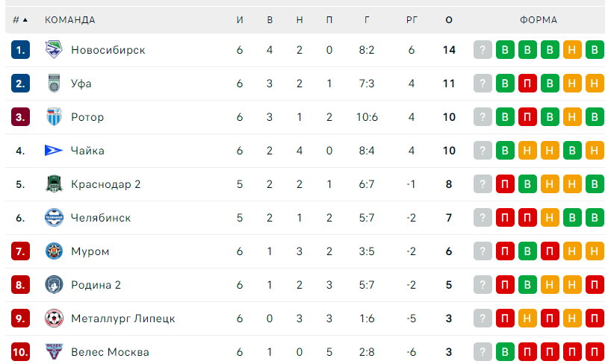605x364 pixels.
Task: Click the Новосибирск team logo
Action: point(54,50)
